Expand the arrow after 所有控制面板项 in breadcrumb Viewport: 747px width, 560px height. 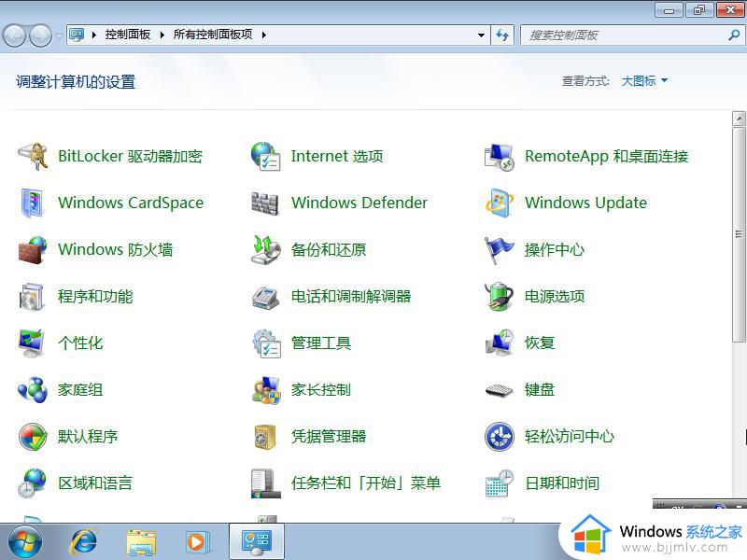coord(263,35)
